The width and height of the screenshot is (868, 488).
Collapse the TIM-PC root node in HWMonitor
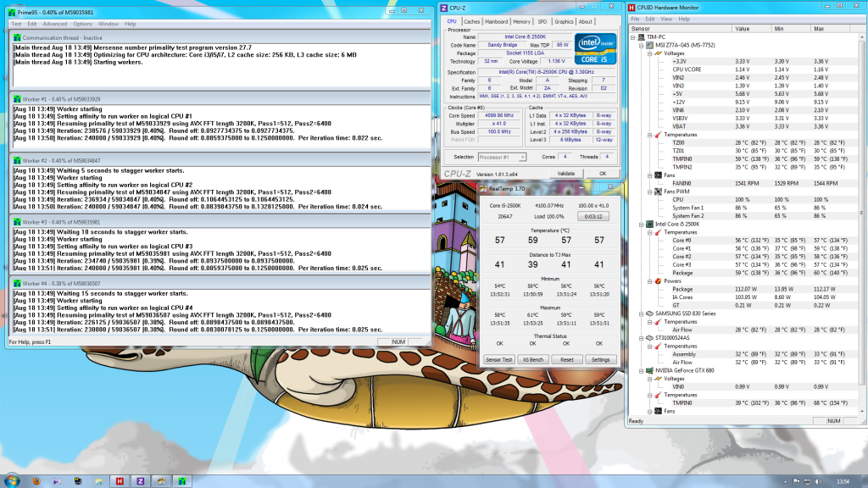[632, 37]
